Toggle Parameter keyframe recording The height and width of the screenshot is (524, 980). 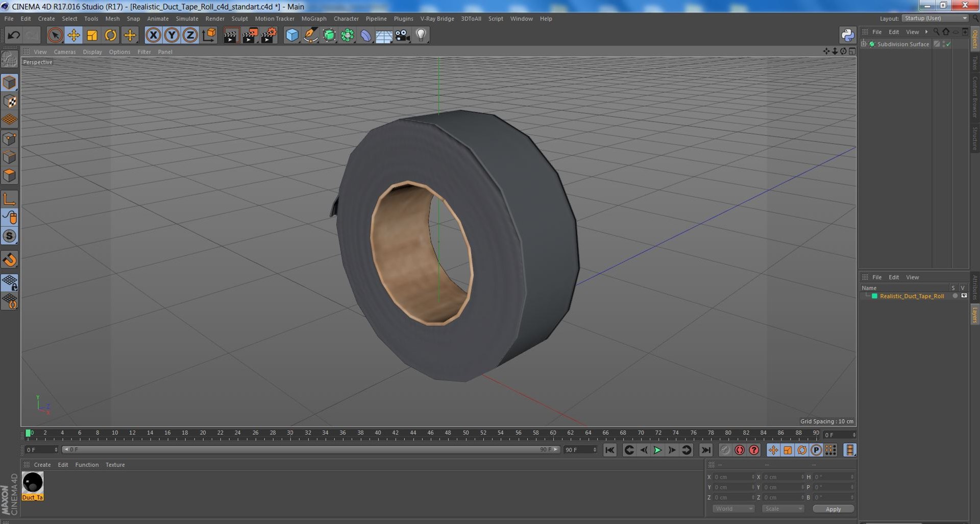tap(816, 450)
